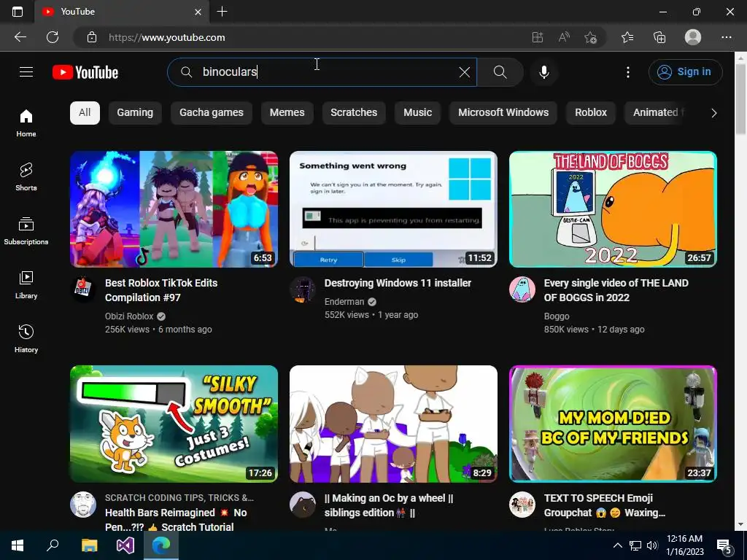View site information lock icon
This screenshot has width=747, height=560.
pos(92,37)
